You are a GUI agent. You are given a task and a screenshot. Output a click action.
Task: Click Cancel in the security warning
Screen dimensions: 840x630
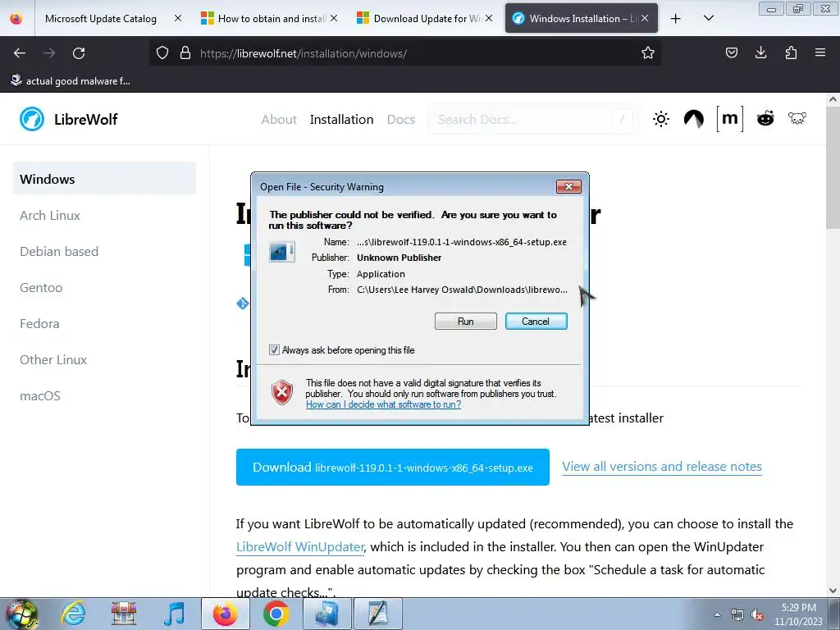[536, 321]
